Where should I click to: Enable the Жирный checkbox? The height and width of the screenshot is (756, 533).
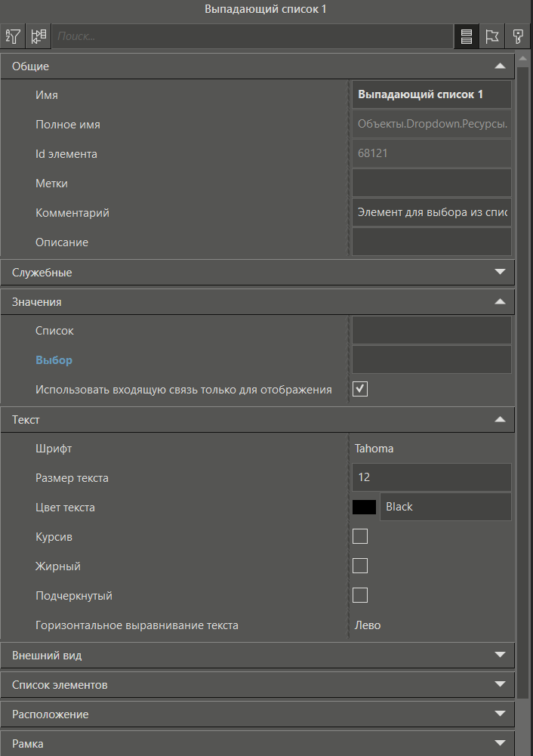(359, 566)
